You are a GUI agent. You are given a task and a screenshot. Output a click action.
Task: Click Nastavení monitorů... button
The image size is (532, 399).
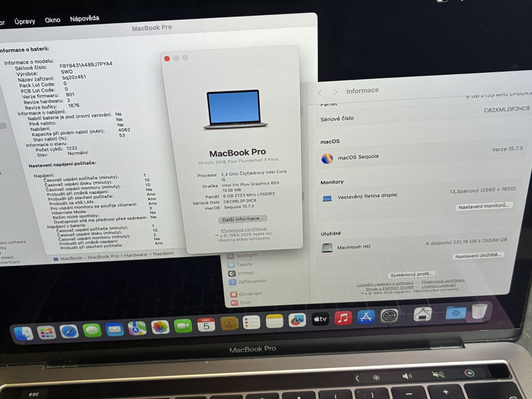tap(484, 206)
